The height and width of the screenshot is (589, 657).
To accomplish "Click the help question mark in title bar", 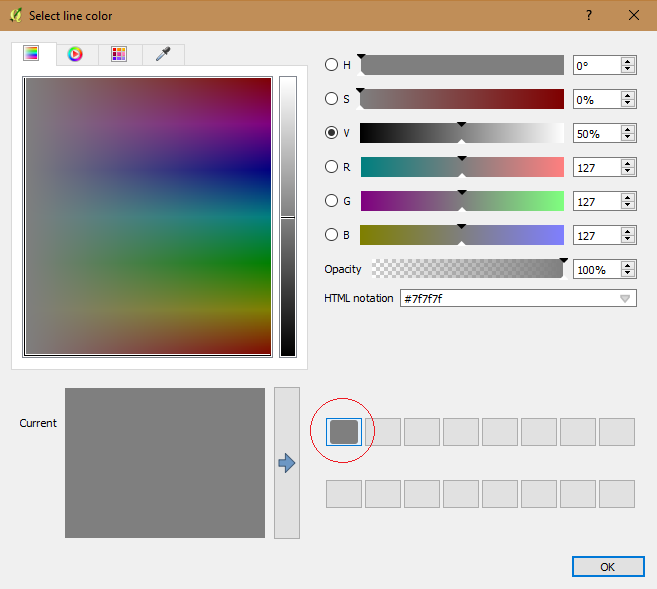I will [x=589, y=15].
